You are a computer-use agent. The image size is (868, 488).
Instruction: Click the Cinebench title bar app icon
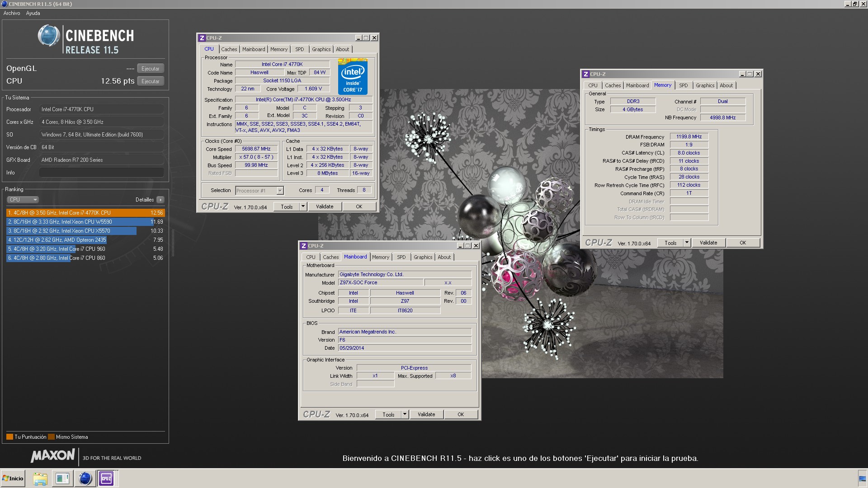pyautogui.click(x=4, y=4)
